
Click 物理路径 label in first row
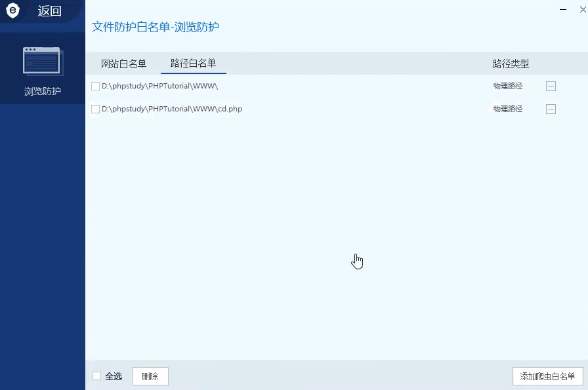pyautogui.click(x=508, y=86)
